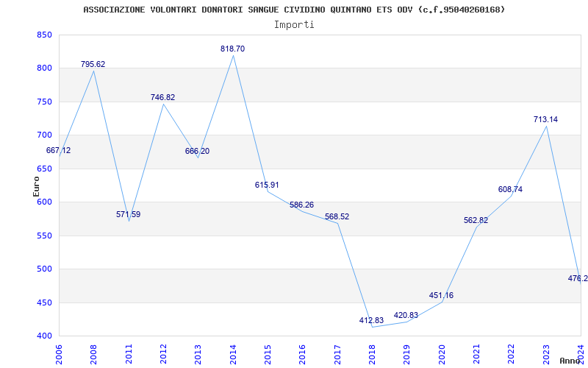The width and height of the screenshot is (588, 368).
Task: Click the 400 y-axis tick value
Action: point(44,336)
